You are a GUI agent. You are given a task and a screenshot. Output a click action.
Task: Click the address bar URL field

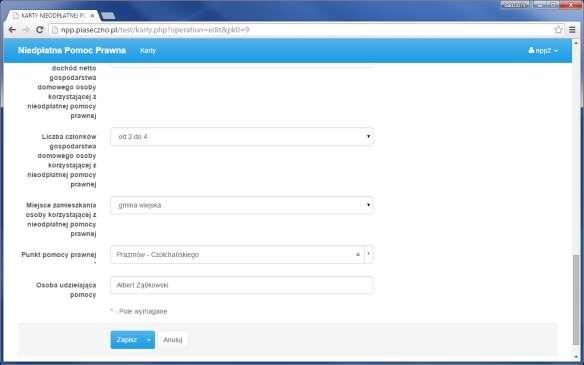pos(302,30)
